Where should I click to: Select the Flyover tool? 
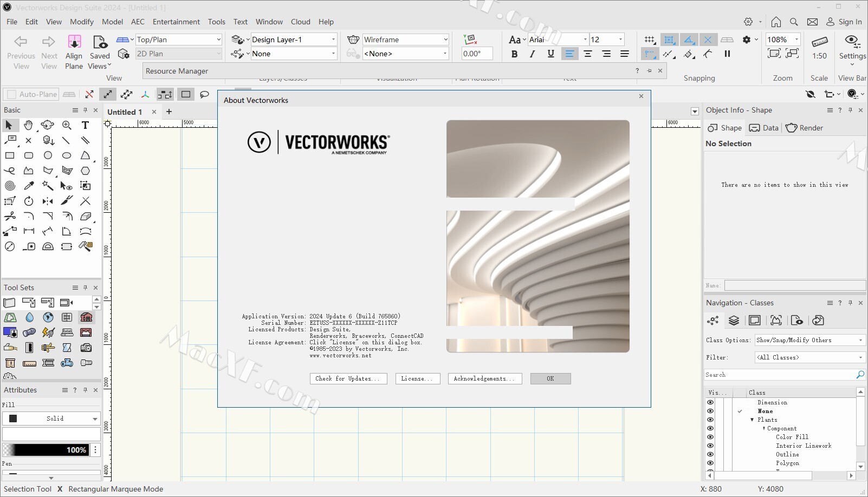(x=48, y=125)
